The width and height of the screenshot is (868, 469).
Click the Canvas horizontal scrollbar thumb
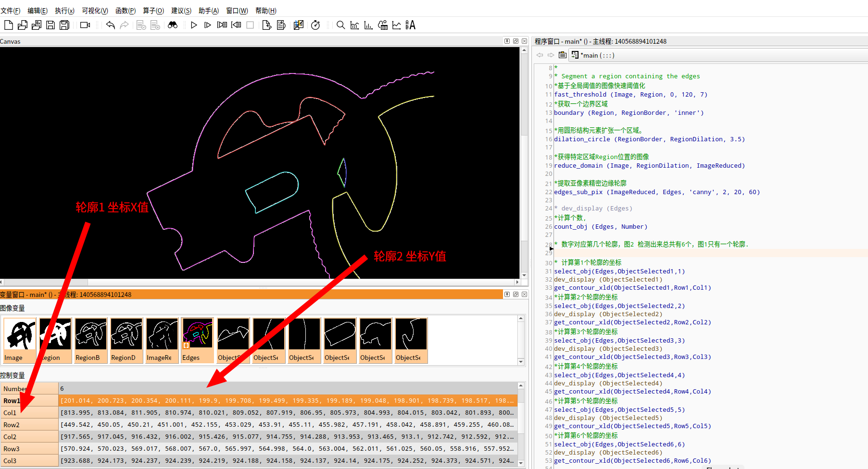[x=46, y=282]
